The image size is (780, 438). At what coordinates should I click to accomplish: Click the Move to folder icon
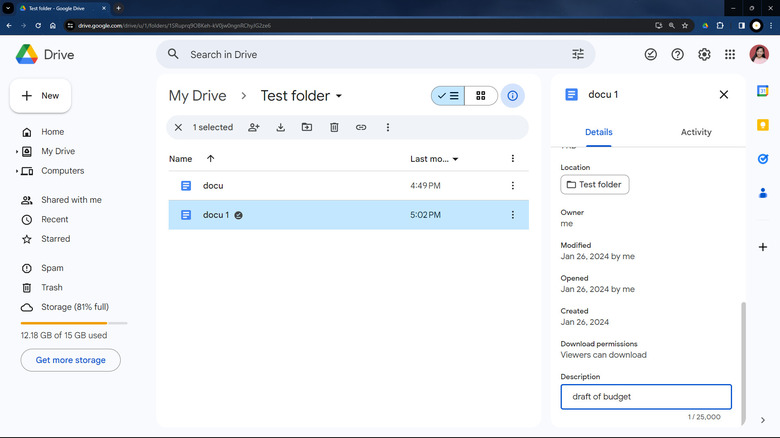(307, 127)
